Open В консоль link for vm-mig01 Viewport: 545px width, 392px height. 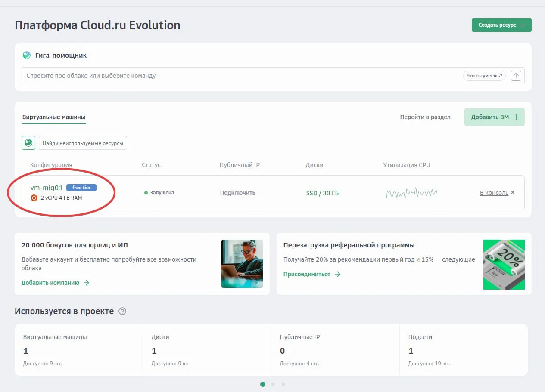tap(497, 193)
